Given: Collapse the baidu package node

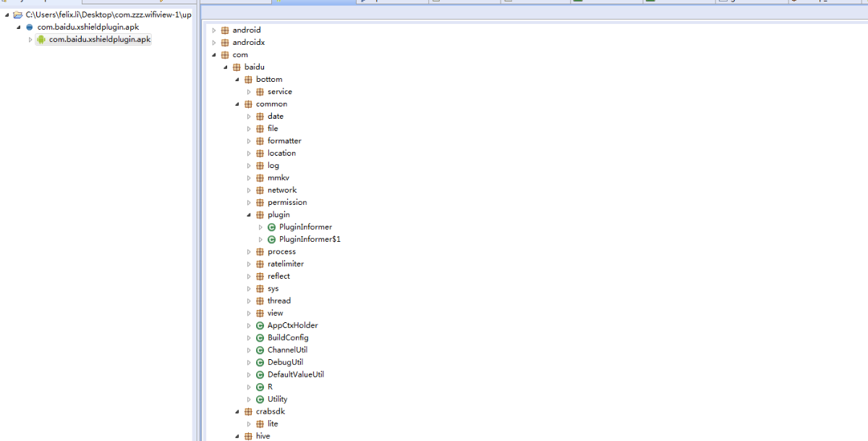Looking at the screenshot, I should [226, 67].
